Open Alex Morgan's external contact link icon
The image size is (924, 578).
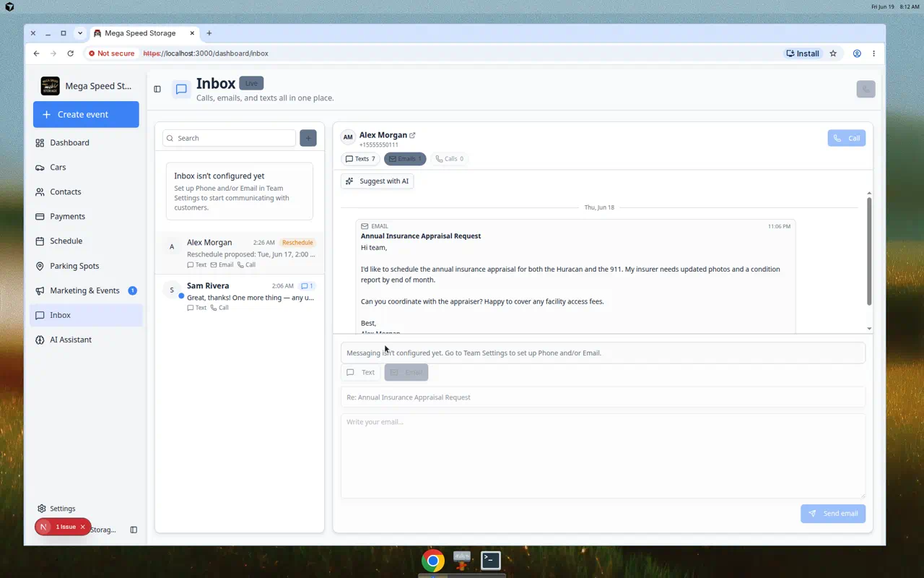pyautogui.click(x=412, y=135)
